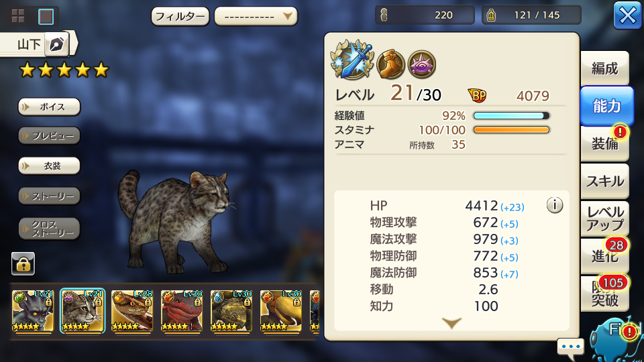Select single unit view icon
Viewport: 644px width, 362px height.
pyautogui.click(x=46, y=16)
